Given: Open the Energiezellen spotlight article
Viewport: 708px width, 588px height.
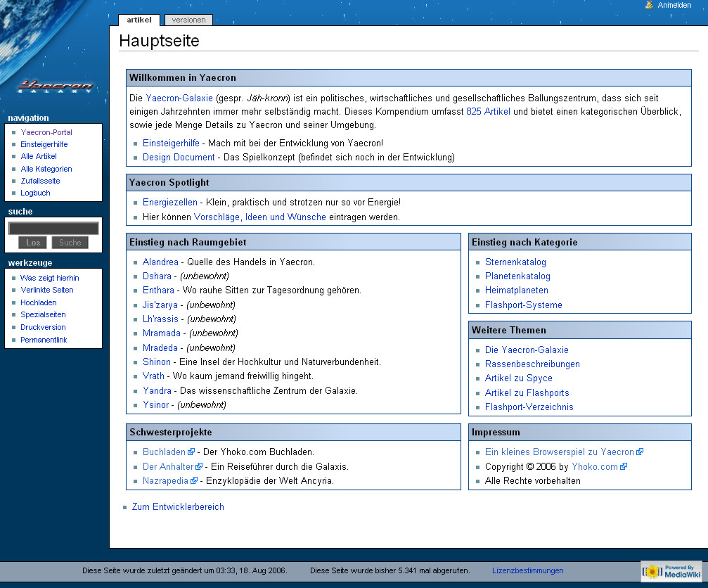Looking at the screenshot, I should pyautogui.click(x=169, y=203).
